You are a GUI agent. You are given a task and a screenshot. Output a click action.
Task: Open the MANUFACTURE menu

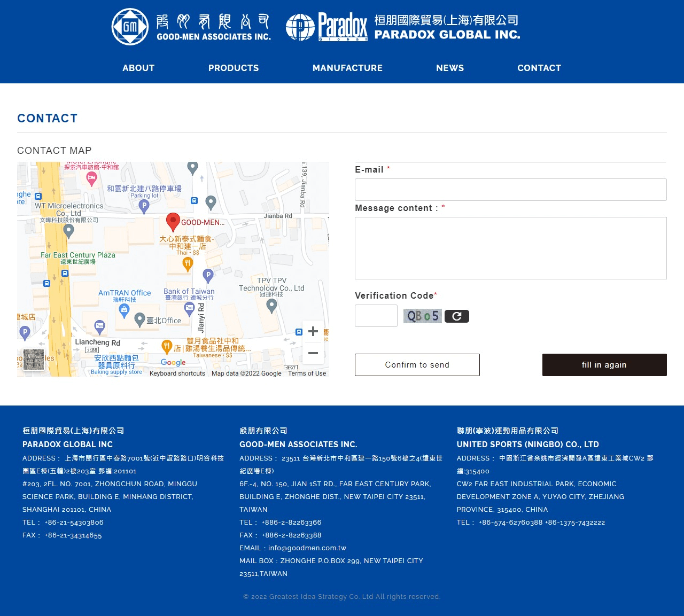point(347,68)
